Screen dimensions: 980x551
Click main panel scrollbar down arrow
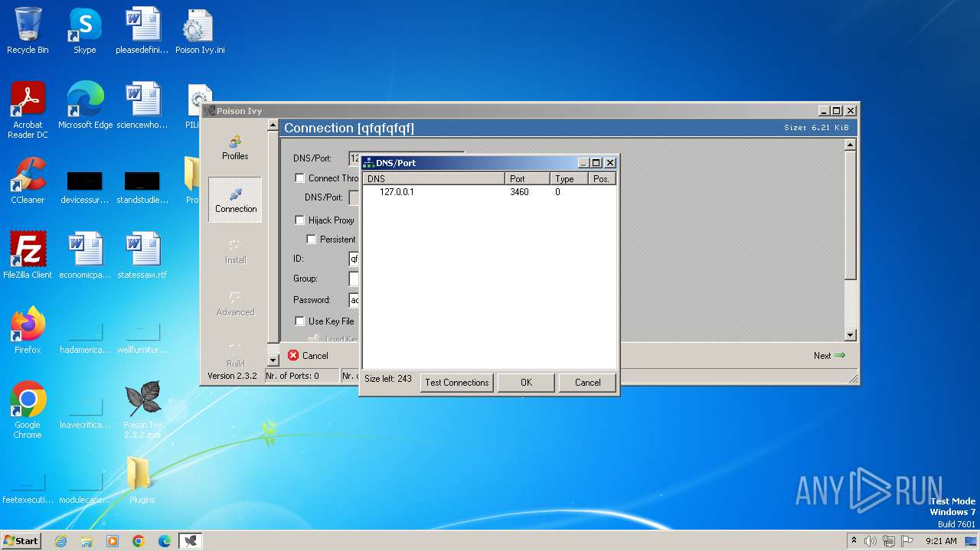[850, 335]
